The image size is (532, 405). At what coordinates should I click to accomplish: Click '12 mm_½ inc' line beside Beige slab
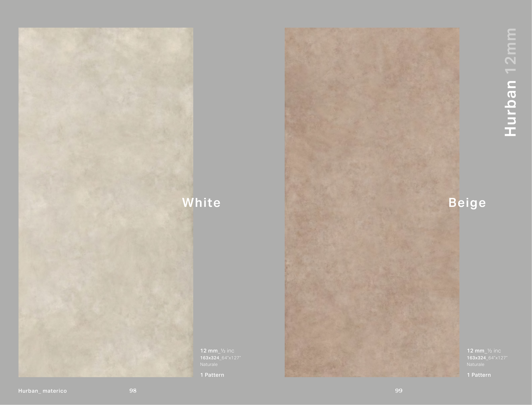(x=484, y=351)
